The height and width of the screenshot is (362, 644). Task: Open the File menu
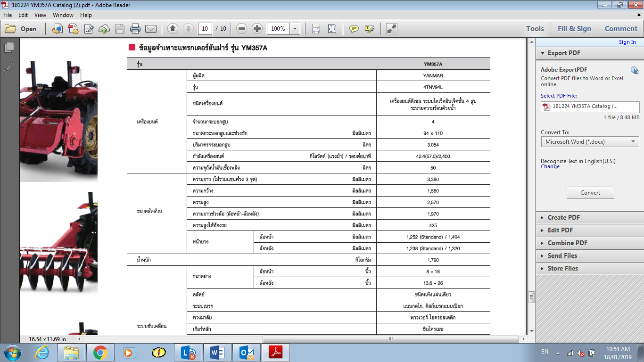tap(8, 15)
